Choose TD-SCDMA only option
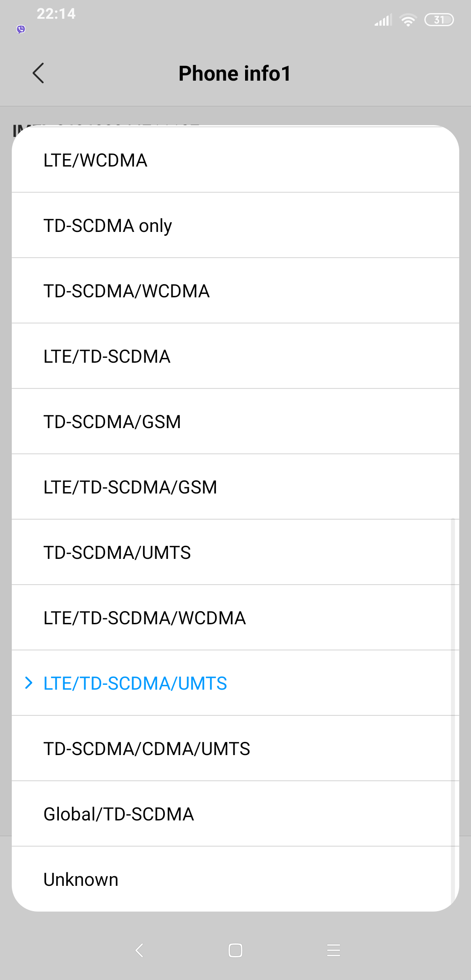This screenshot has width=471, height=980. pyautogui.click(x=235, y=226)
